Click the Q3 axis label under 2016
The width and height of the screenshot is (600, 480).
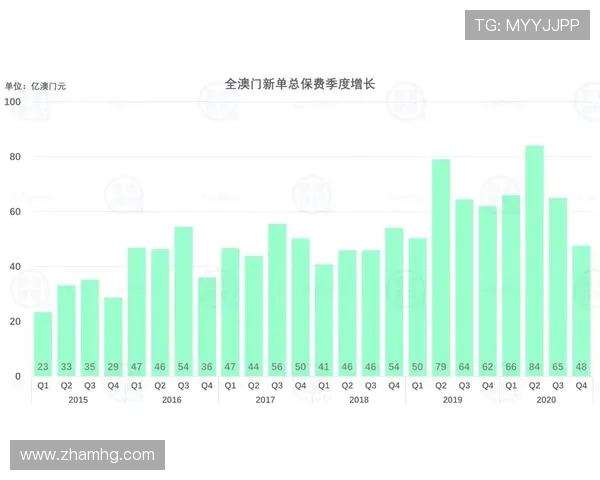coord(183,386)
